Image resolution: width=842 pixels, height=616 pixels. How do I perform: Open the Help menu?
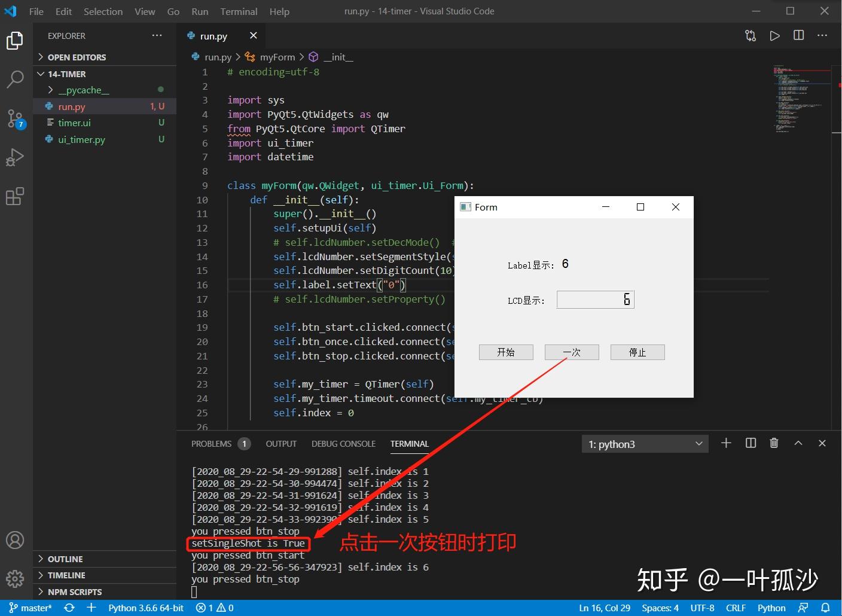click(279, 11)
